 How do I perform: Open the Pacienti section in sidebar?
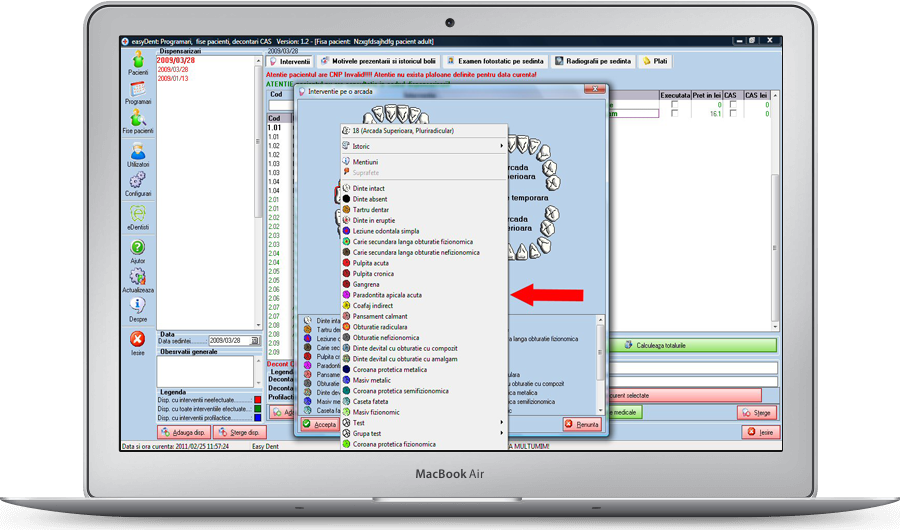pos(138,64)
